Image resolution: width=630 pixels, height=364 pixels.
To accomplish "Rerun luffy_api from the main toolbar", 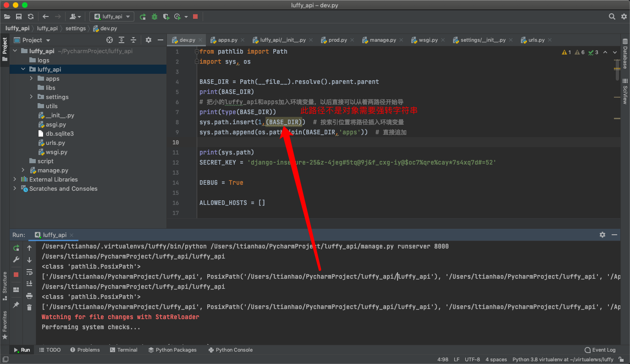I will pyautogui.click(x=143, y=17).
